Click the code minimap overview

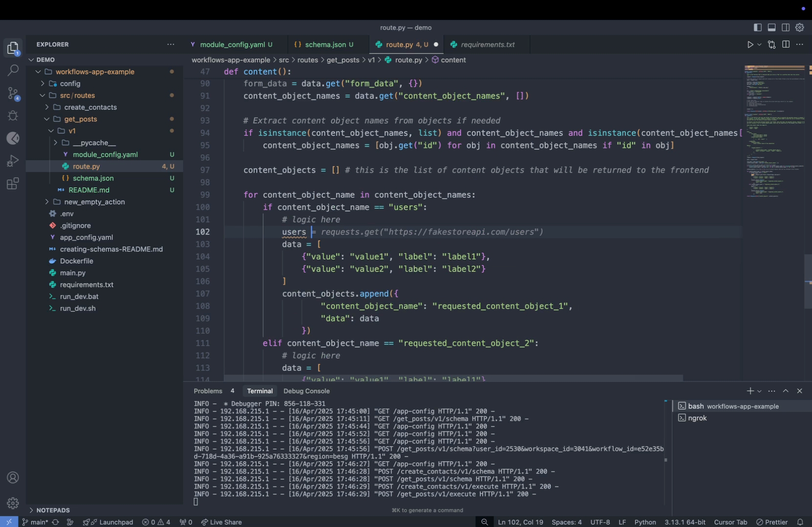[x=774, y=132]
